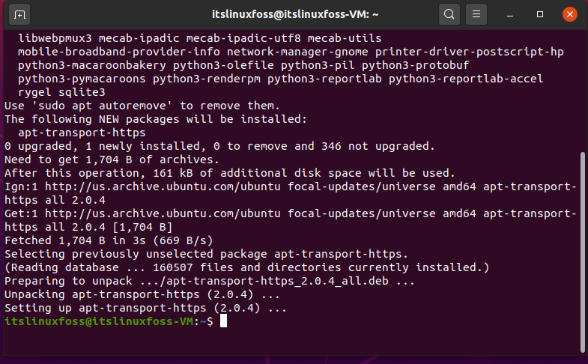
Task: Click the 'Unpacking apt-transport-https' line
Action: tap(142, 294)
